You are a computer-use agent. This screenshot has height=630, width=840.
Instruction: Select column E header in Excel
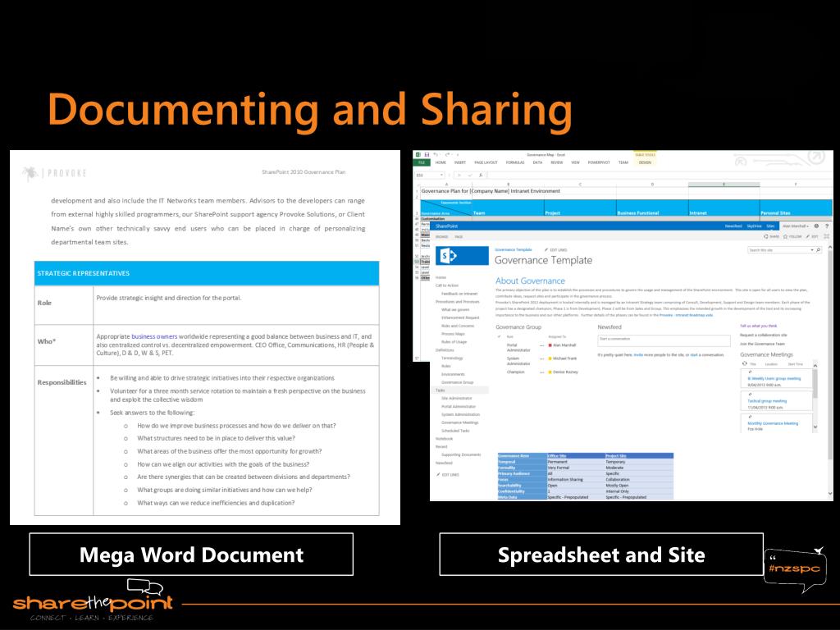[724, 185]
